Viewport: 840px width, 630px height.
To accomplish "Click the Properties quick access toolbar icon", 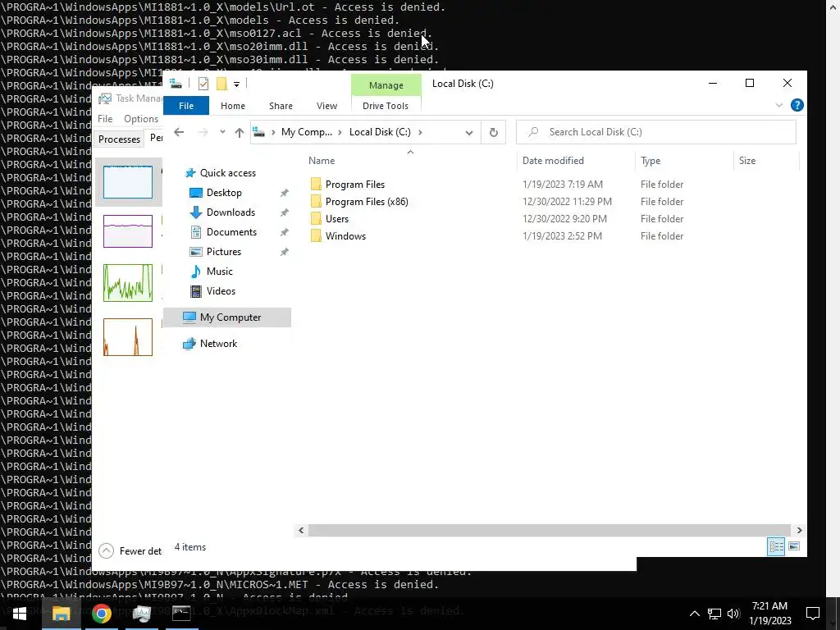I will click(x=203, y=84).
